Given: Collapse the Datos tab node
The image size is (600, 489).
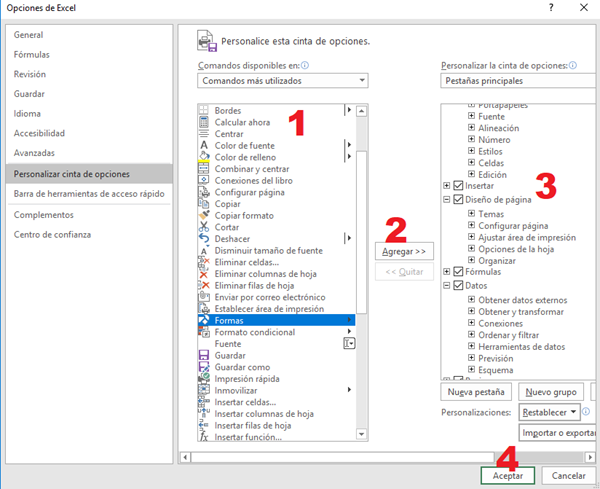Looking at the screenshot, I should 446,285.
